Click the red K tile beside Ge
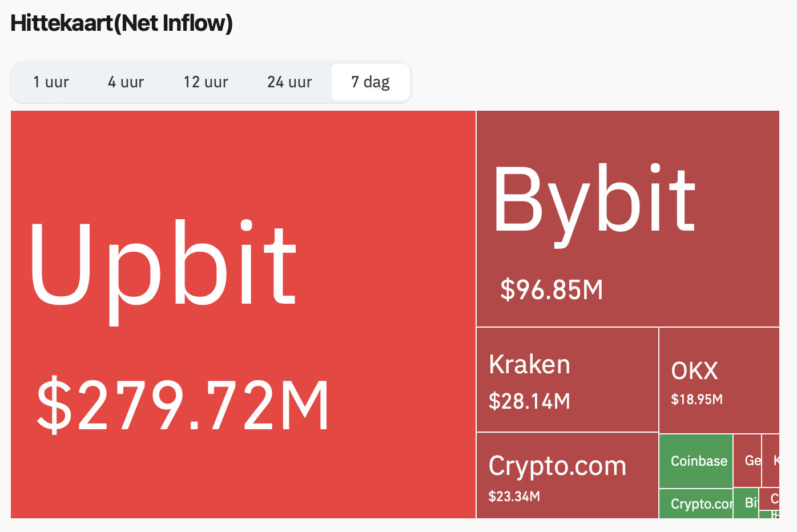This screenshot has width=797, height=532. point(771,461)
